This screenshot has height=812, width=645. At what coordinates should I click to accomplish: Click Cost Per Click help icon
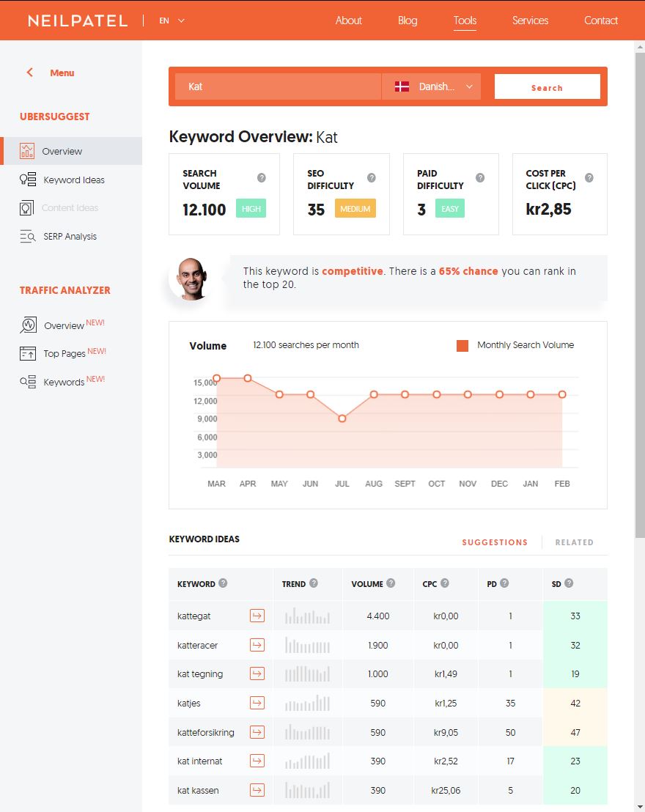tap(589, 177)
